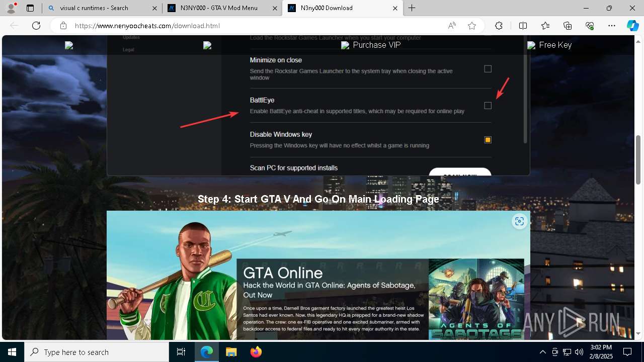This screenshot has height=362, width=644.
Task: Click scrollbar down arrow
Action: [639, 334]
